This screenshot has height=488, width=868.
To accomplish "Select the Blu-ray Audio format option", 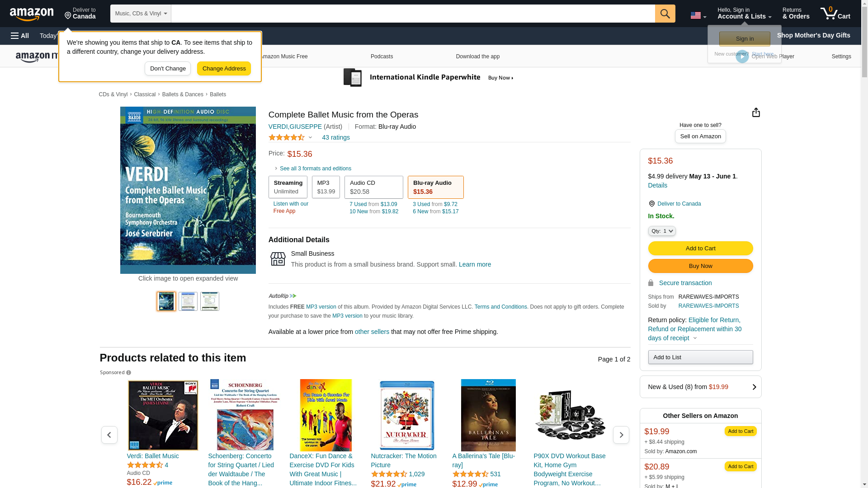I will tap(435, 187).
